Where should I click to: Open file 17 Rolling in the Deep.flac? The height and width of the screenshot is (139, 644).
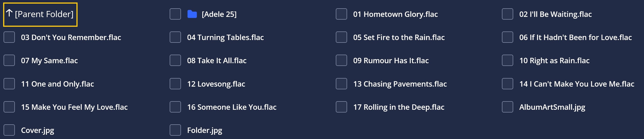pyautogui.click(x=399, y=107)
